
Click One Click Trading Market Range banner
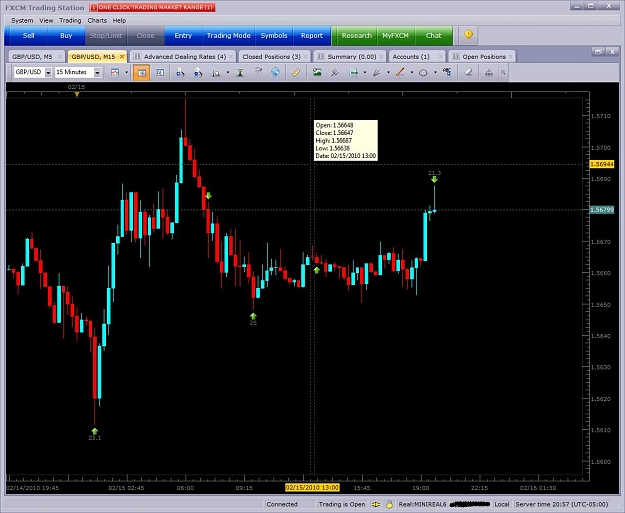[153, 8]
